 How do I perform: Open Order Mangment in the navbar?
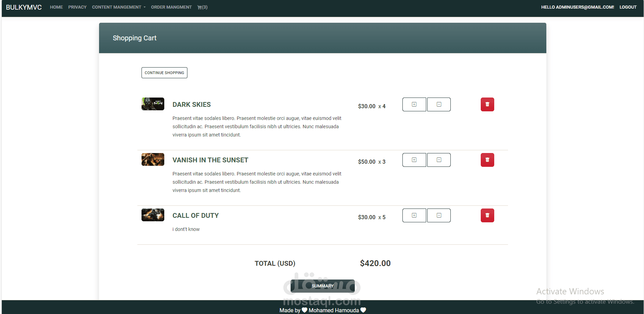(171, 7)
